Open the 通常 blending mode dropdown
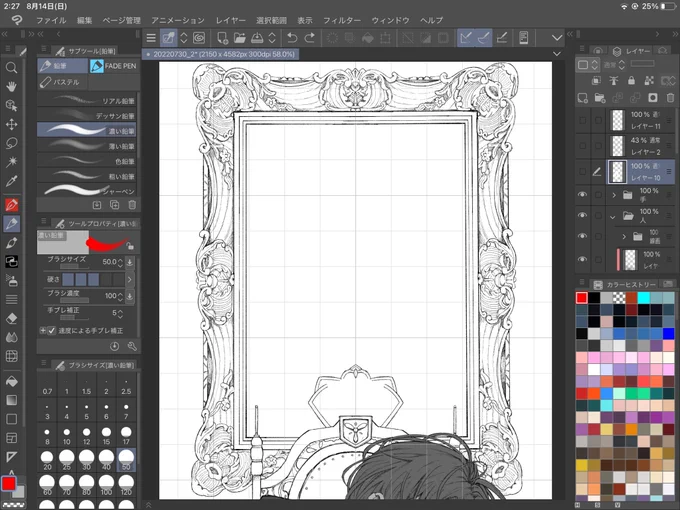Screen dimensions: 680x510 pyautogui.click(x=614, y=65)
